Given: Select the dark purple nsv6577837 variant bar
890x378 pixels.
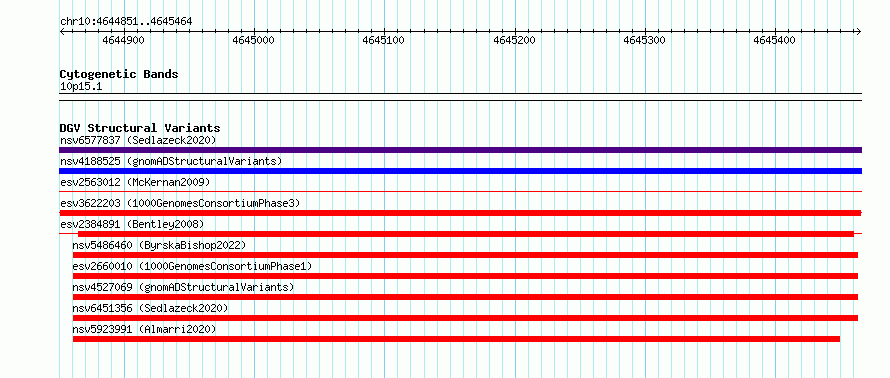Looking at the screenshot, I should coord(460,150).
